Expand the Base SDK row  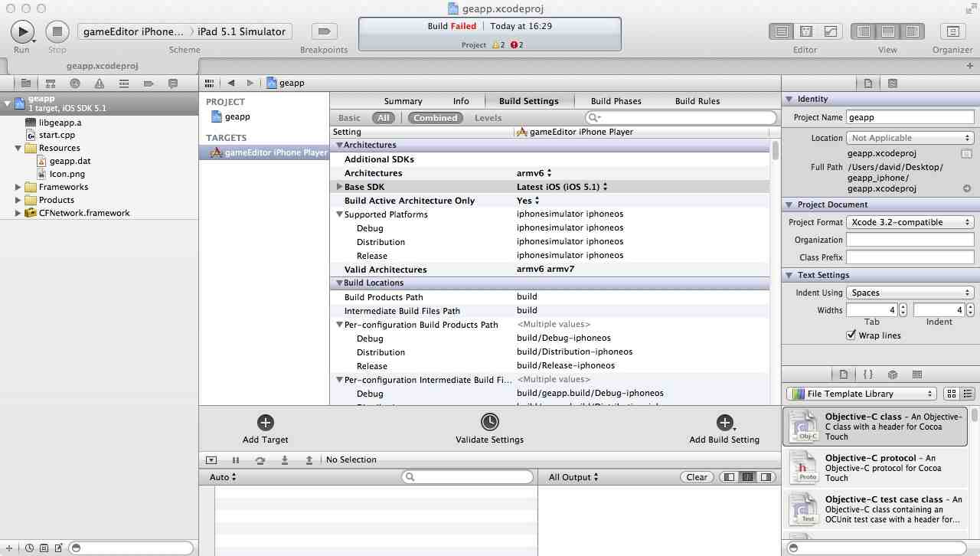(x=339, y=187)
